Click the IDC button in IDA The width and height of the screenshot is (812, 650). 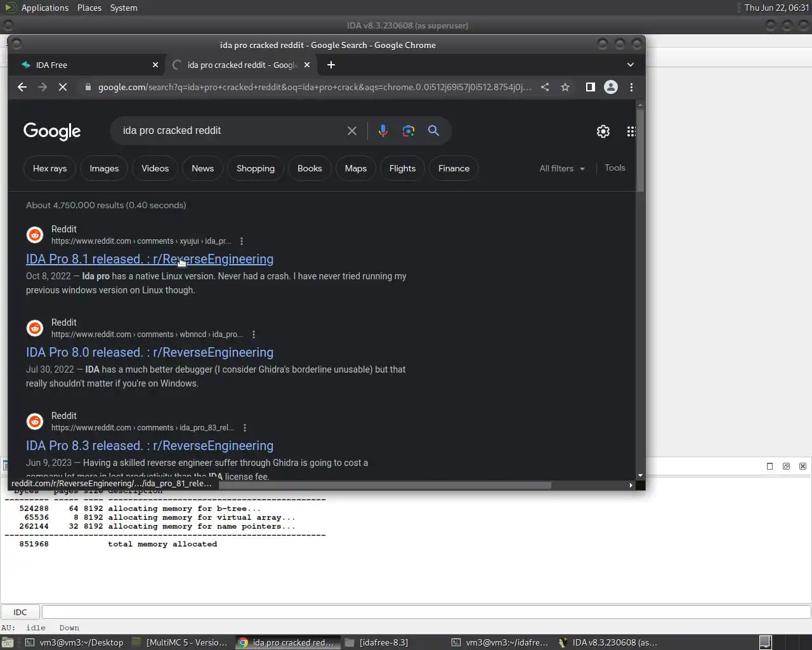click(20, 612)
